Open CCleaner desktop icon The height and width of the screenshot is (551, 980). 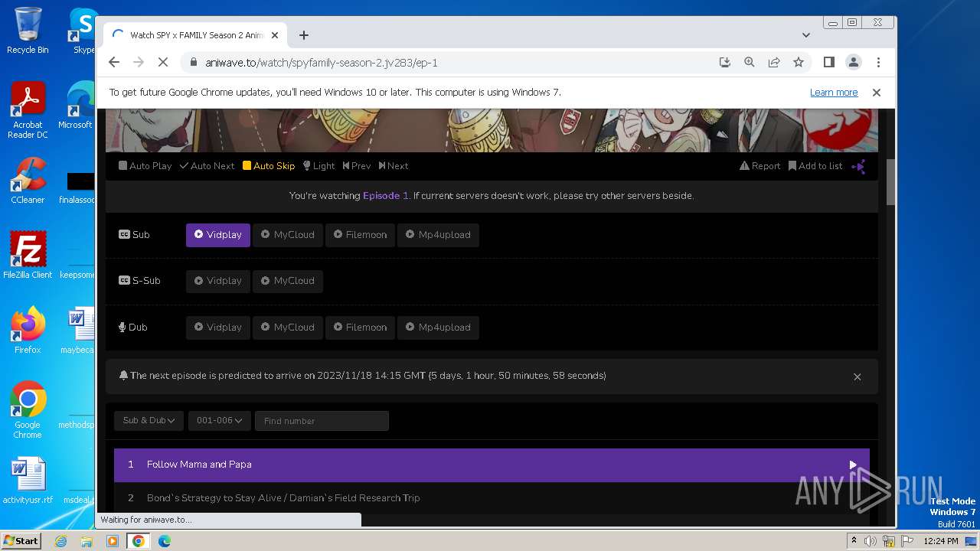[x=28, y=181]
